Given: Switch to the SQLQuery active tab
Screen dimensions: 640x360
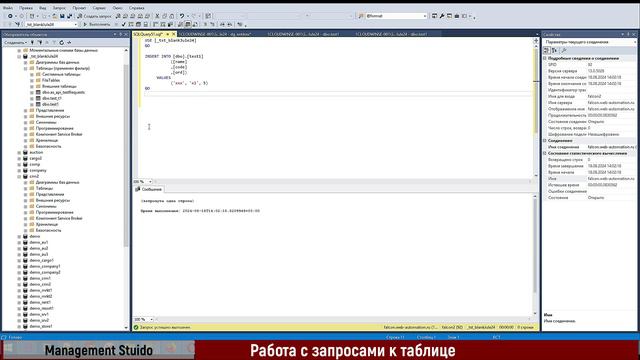Looking at the screenshot, I should click(x=149, y=34).
